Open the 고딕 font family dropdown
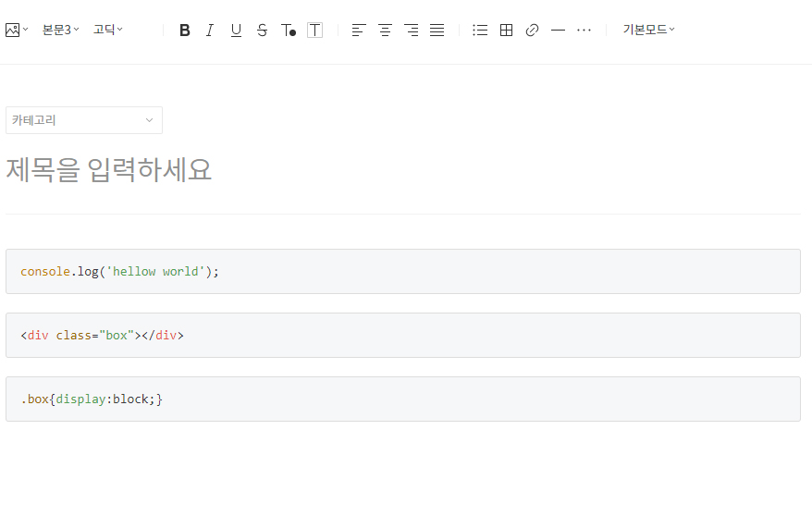Viewport: 812px width, 516px height. click(x=107, y=30)
